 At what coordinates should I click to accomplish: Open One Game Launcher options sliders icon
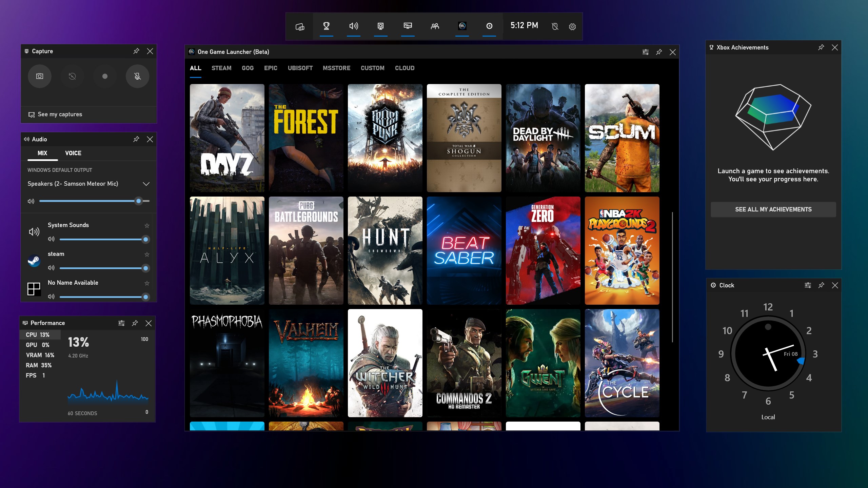pos(645,52)
